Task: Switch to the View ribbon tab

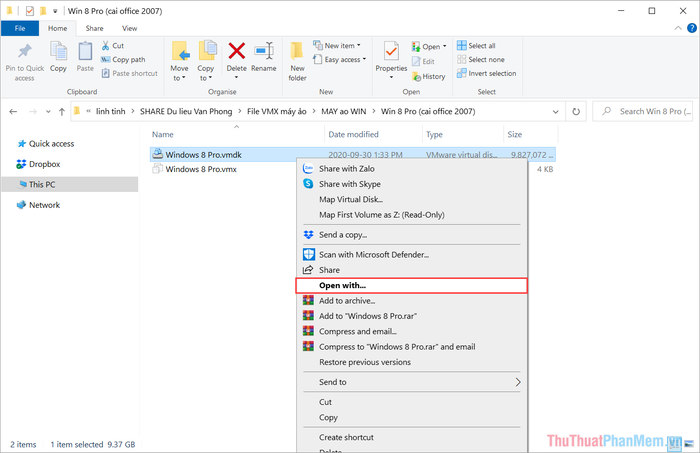Action: click(129, 28)
